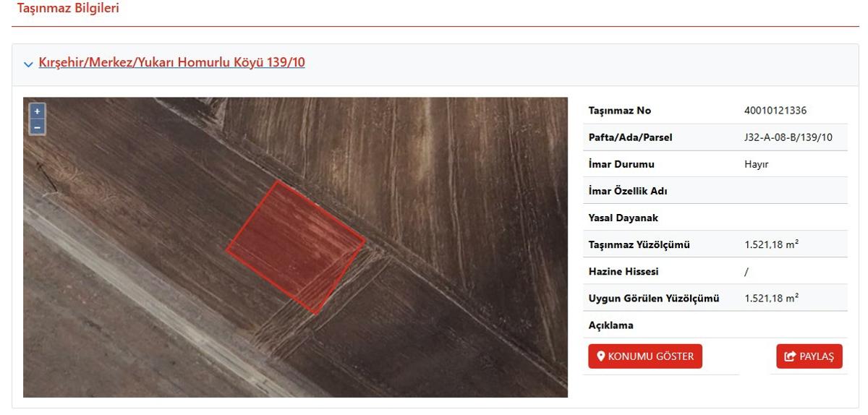Screen dimensions: 868x415
Task: Click the Uygun Görülen Yüzölçümü value
Action: pyautogui.click(x=772, y=298)
